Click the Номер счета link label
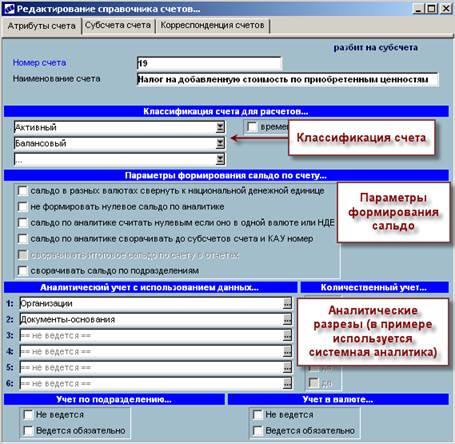455x444 pixels. point(39,62)
